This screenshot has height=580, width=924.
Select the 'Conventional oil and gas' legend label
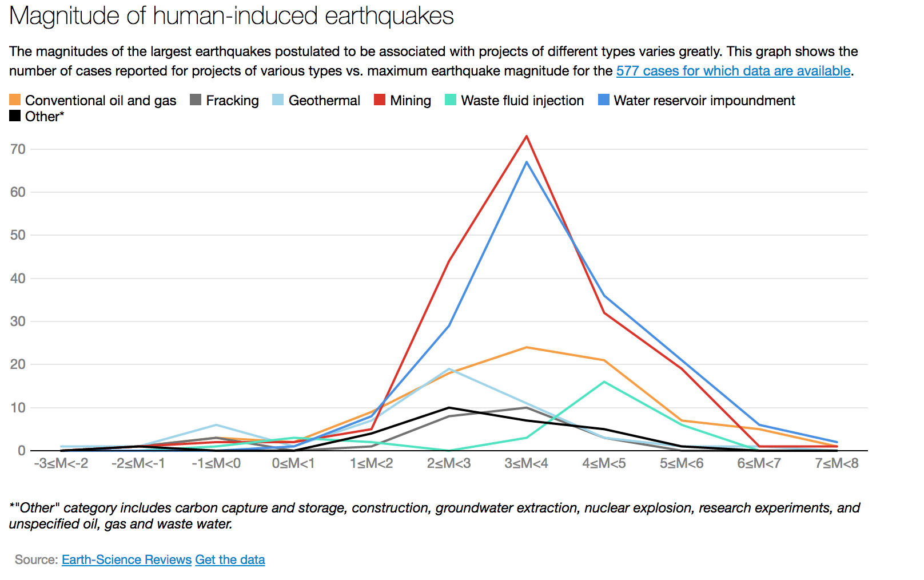pos(101,101)
